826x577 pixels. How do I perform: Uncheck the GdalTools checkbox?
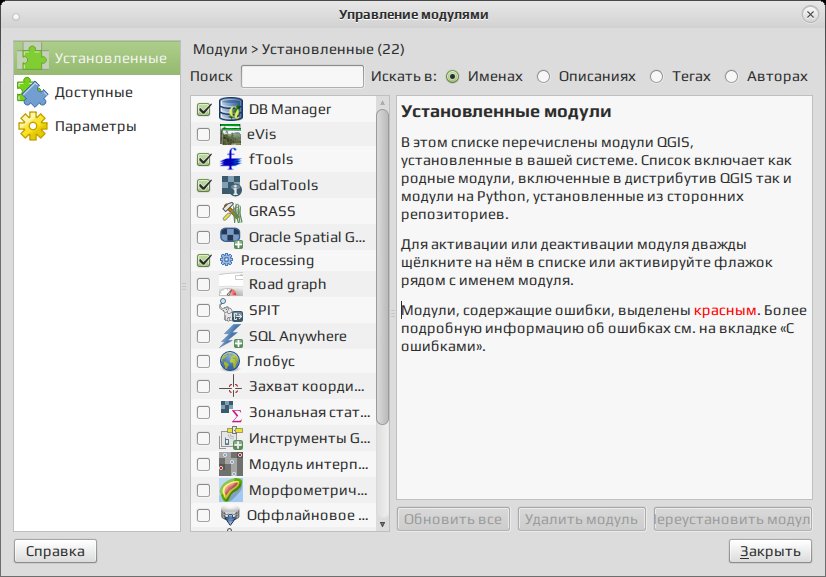tap(204, 185)
